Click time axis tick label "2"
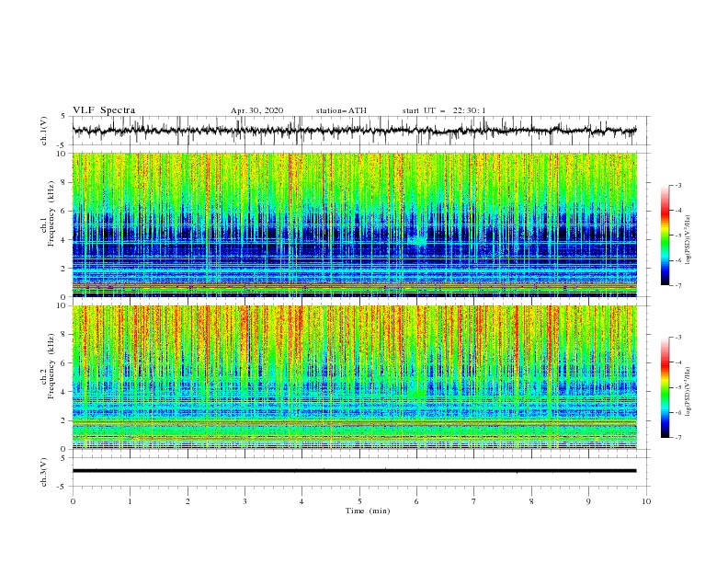 pos(188,501)
